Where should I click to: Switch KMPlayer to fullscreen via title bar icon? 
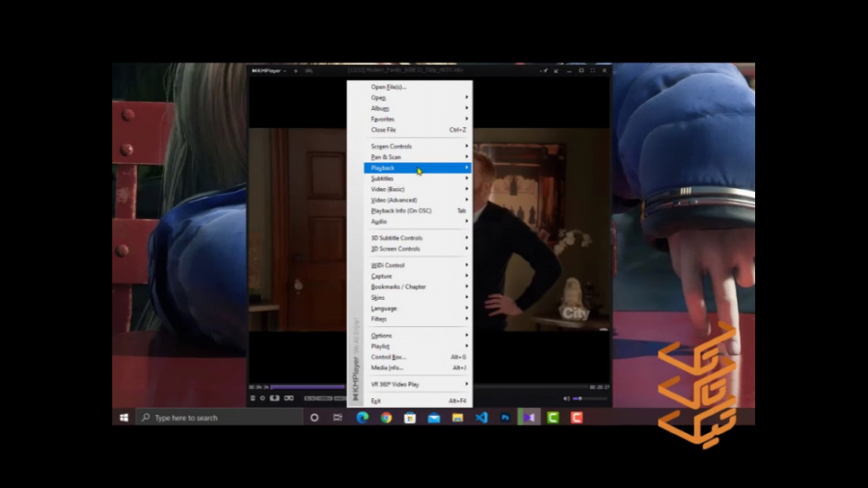click(x=593, y=70)
